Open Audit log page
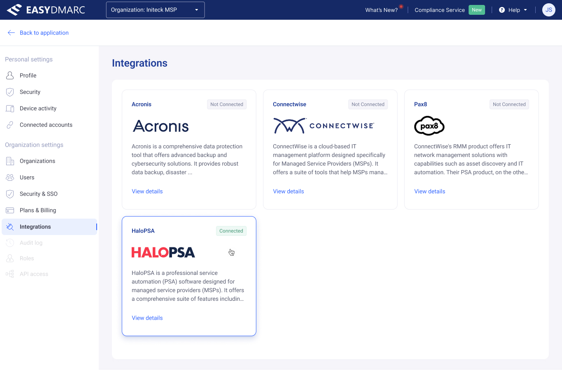This screenshot has height=392, width=562. click(x=31, y=243)
